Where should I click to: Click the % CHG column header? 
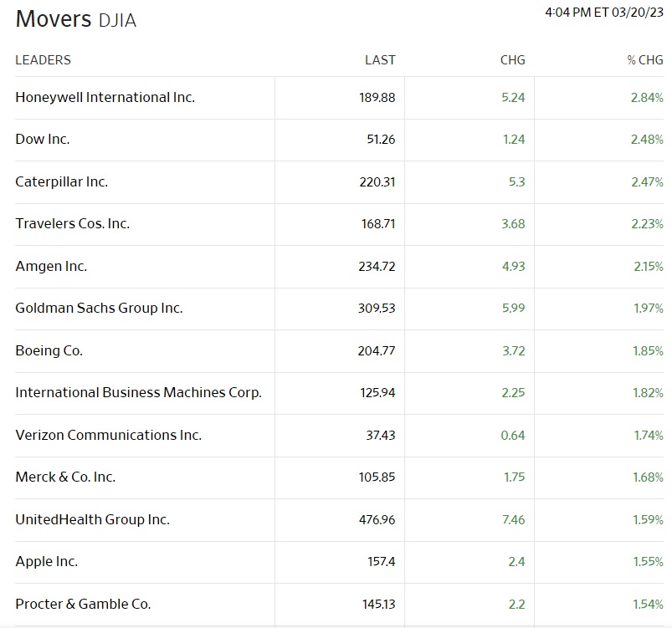tap(645, 60)
